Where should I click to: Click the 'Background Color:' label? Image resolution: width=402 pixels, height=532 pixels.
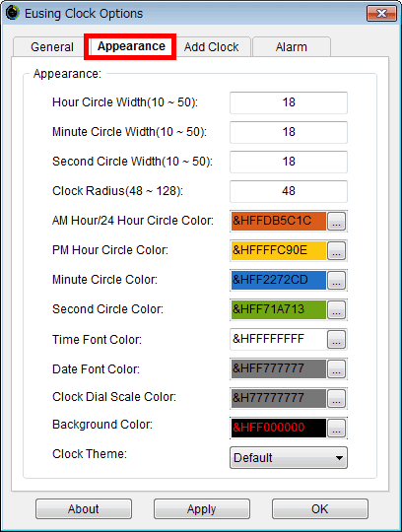coord(102,425)
